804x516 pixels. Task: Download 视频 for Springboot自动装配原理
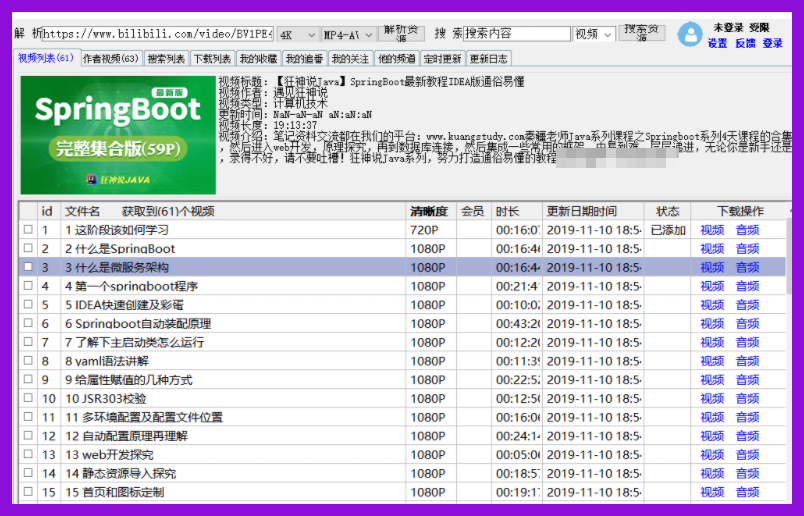(712, 324)
